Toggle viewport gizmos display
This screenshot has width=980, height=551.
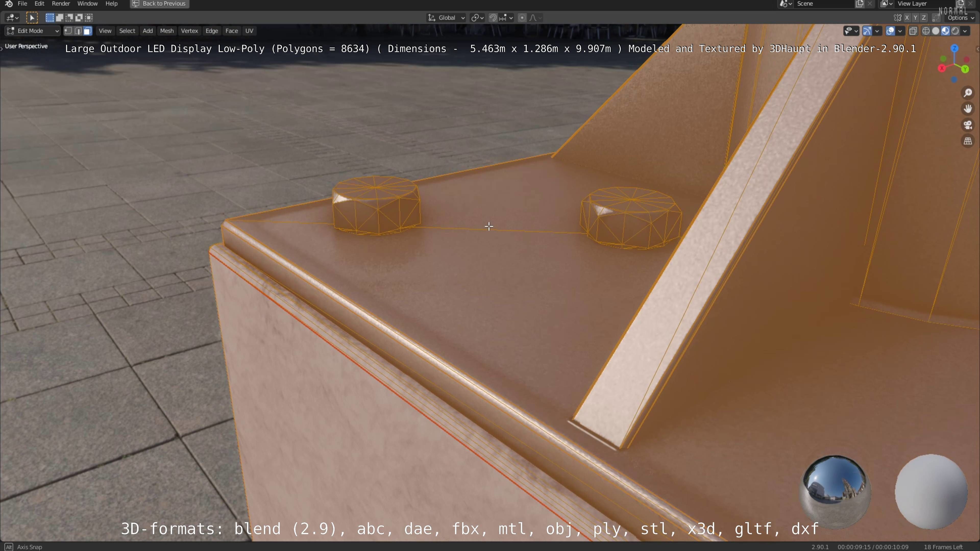pos(867,31)
